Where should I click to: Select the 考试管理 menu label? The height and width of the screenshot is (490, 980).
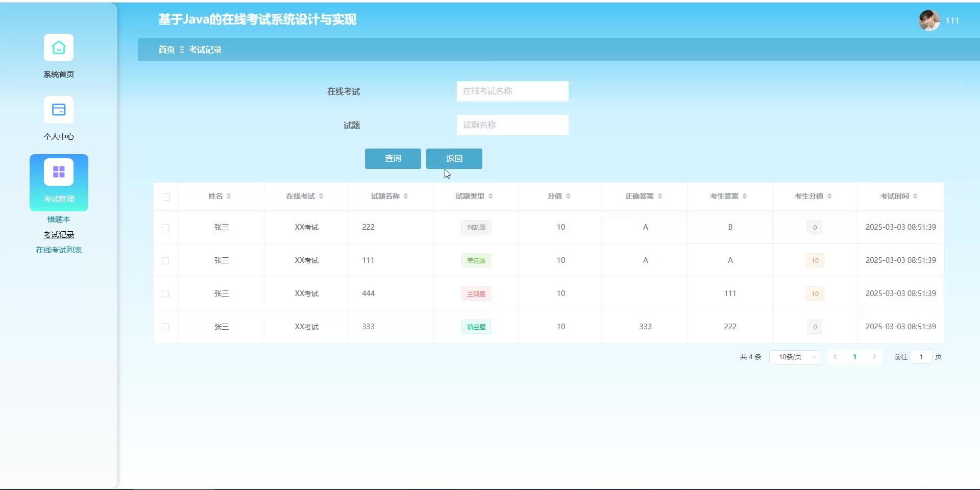tap(59, 199)
